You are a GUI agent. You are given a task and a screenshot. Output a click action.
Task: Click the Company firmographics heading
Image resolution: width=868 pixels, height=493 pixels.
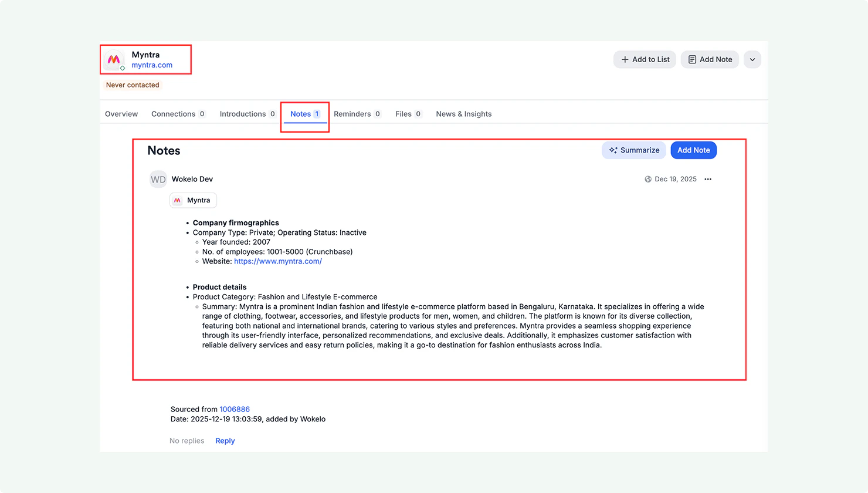coord(236,223)
